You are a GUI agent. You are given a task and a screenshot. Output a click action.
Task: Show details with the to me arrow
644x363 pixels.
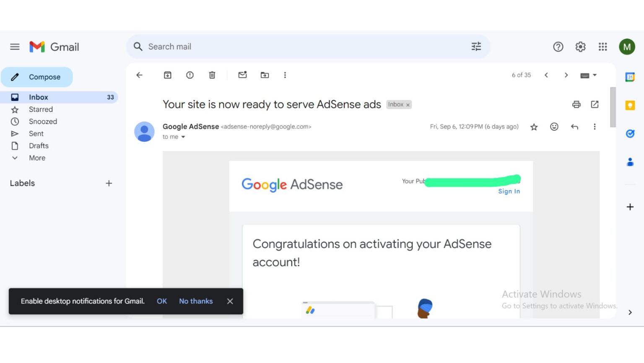click(x=183, y=137)
